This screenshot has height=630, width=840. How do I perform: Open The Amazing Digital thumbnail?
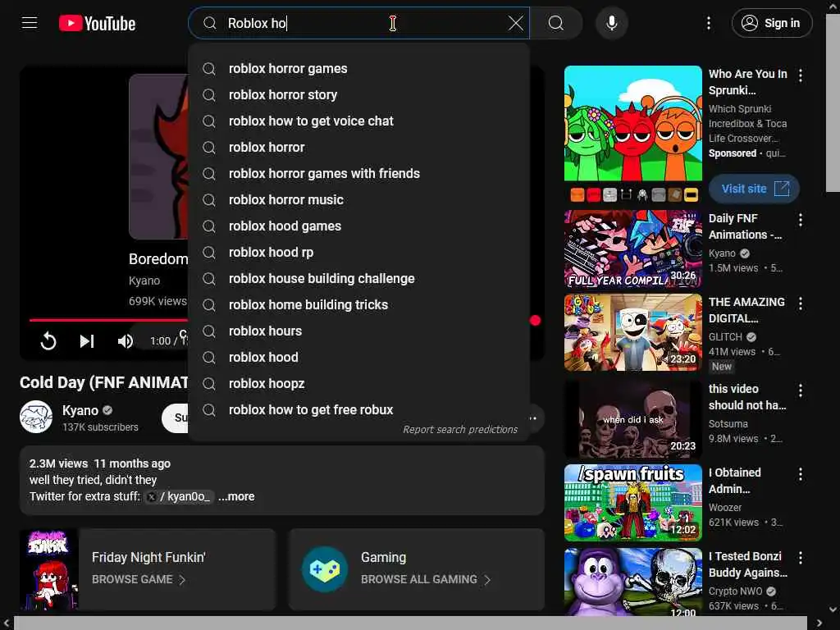click(632, 332)
